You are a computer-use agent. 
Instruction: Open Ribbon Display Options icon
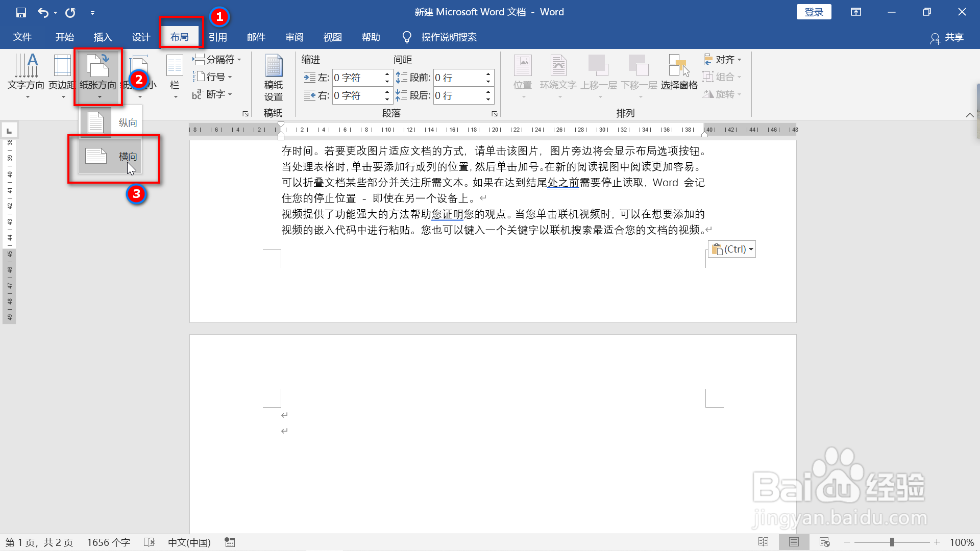tap(856, 12)
